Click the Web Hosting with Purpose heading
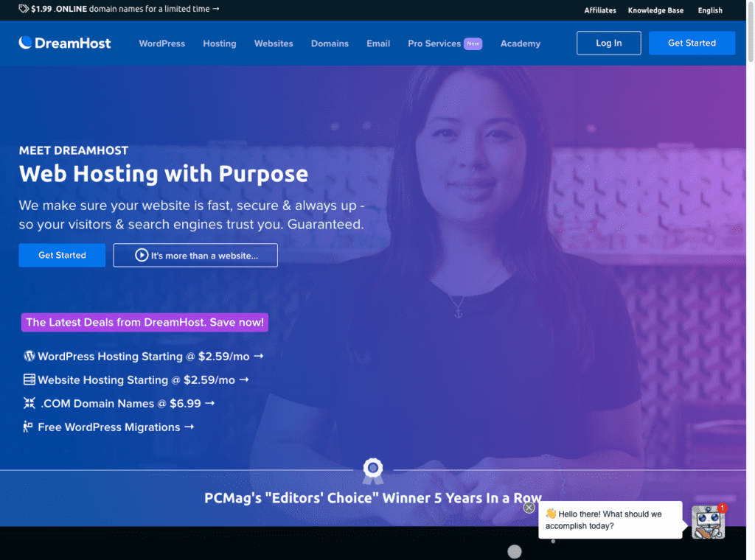Screen dimensions: 755x560 (x=163, y=174)
